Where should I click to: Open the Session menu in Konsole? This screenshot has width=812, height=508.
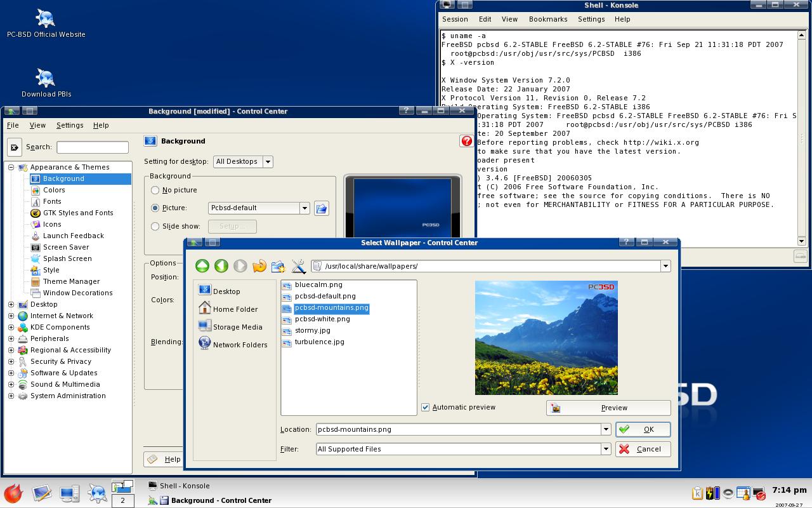455,20
